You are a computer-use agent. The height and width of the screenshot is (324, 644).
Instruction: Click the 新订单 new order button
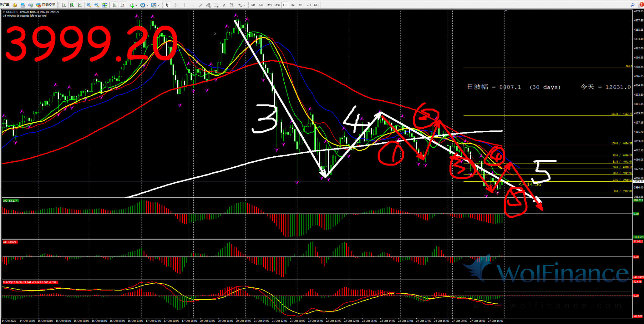pos(5,5)
